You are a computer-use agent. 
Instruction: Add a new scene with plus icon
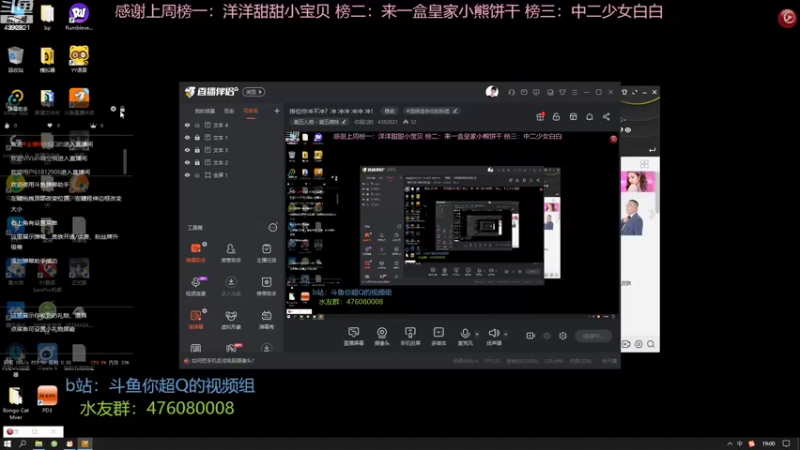[277, 111]
